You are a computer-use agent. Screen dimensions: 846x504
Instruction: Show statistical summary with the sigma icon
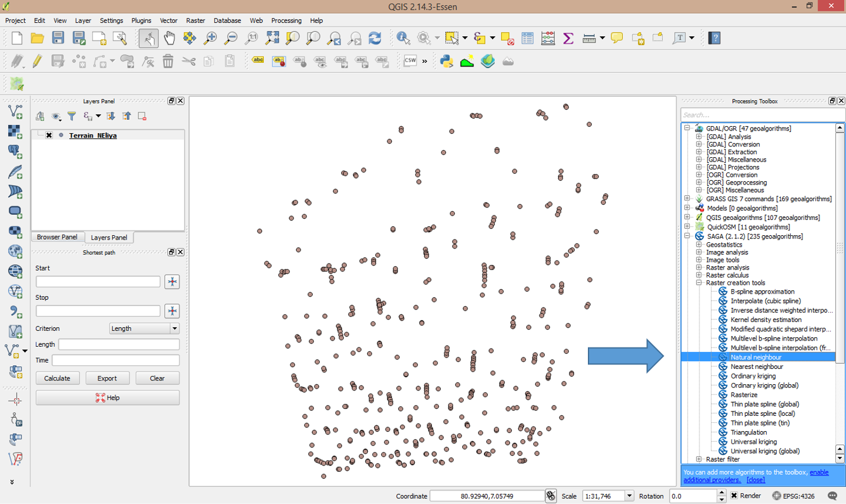[568, 38]
